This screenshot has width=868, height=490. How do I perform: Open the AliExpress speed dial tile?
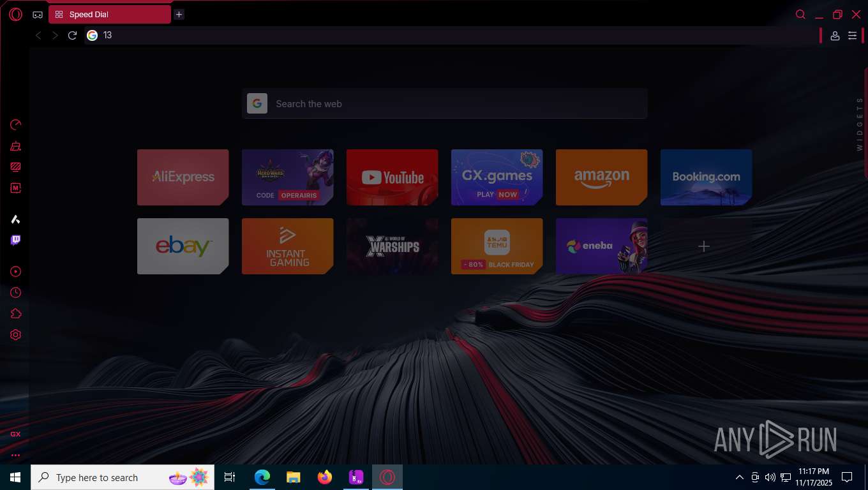coord(183,177)
